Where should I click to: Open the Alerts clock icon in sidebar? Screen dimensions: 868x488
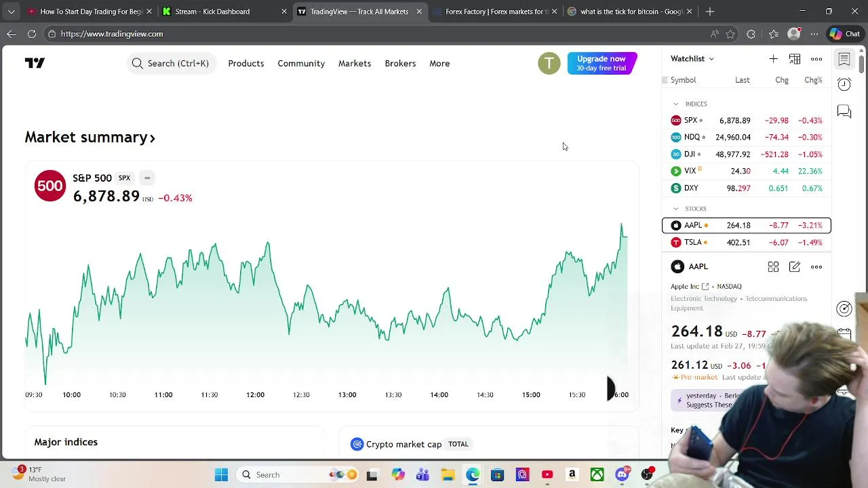844,84
